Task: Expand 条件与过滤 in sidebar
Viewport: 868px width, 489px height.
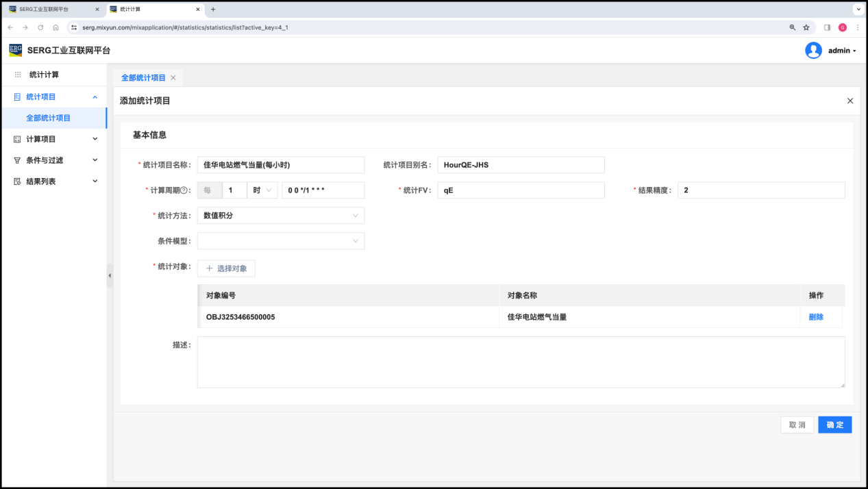Action: pyautogui.click(x=53, y=160)
